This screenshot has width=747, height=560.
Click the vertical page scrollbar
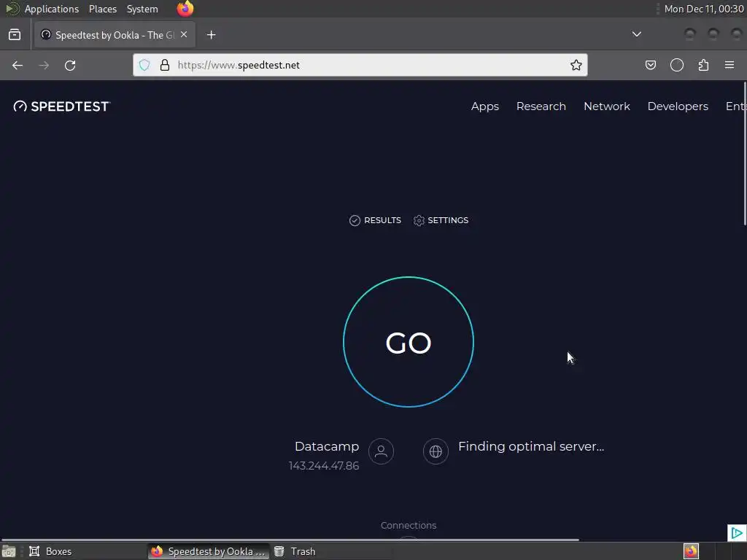coord(745,154)
